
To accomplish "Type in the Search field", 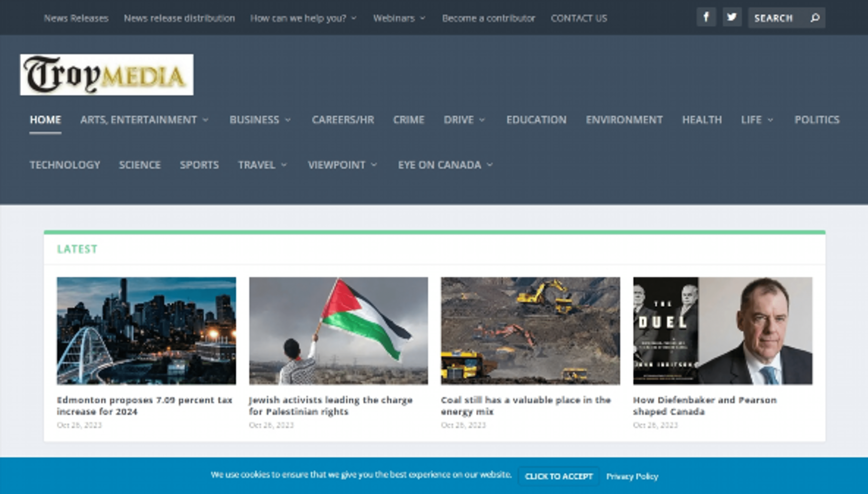I will point(777,18).
